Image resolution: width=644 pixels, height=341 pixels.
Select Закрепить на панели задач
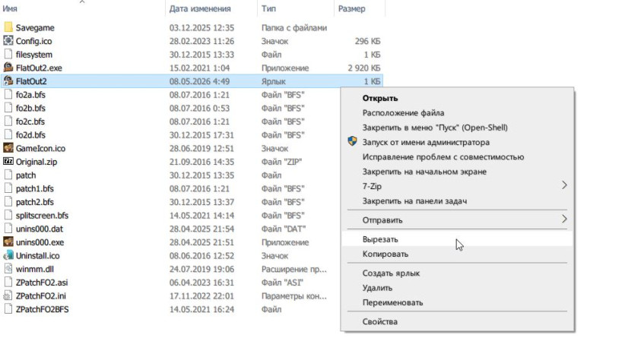click(414, 201)
